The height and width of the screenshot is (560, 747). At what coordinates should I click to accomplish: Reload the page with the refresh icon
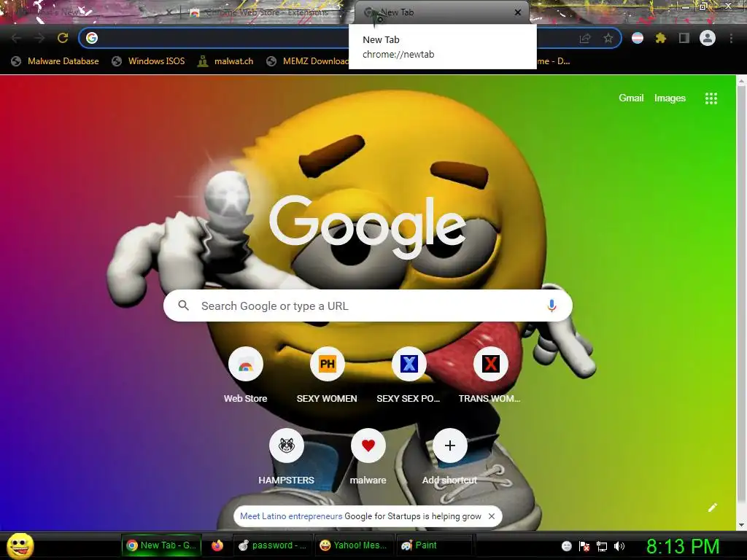pos(63,38)
